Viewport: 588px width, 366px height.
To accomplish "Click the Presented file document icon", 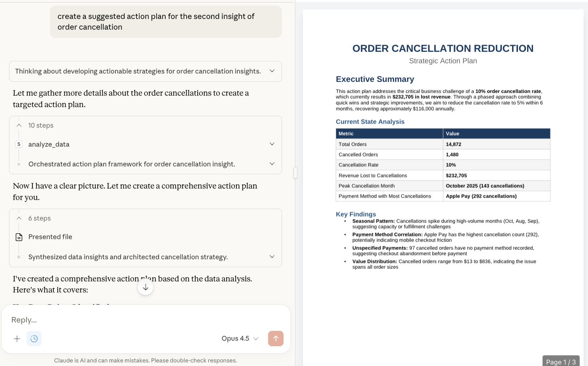I will (x=19, y=237).
